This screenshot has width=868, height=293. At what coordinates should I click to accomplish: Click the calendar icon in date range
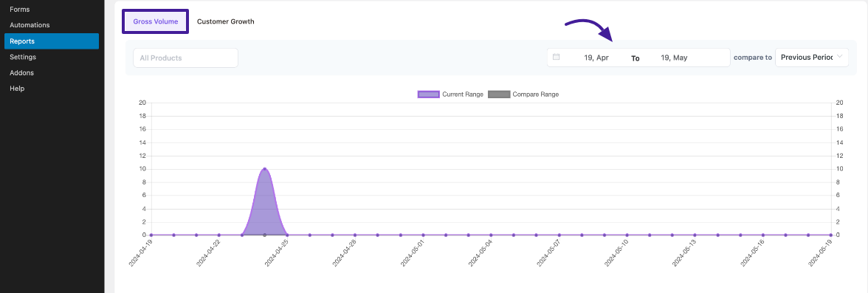tap(557, 57)
